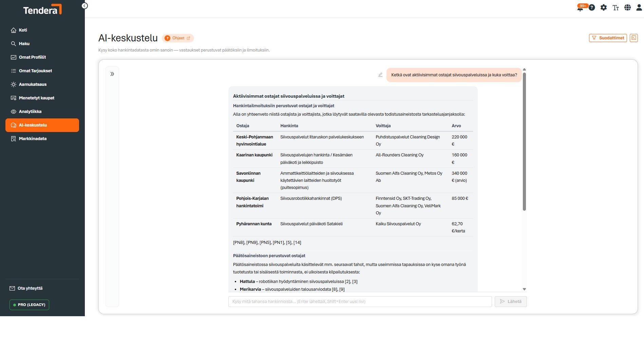Image resolution: width=644 pixels, height=362 pixels.
Task: Open the user profile icon
Action: (x=639, y=7)
